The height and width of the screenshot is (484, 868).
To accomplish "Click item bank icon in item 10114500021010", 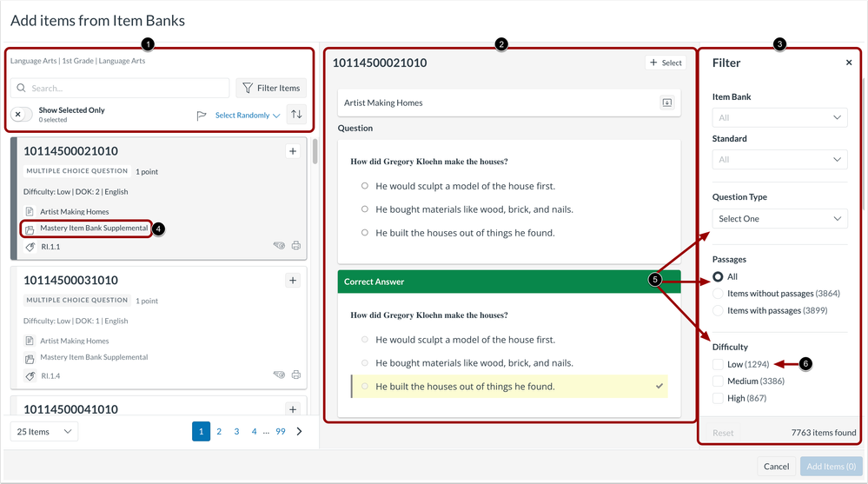I will point(30,229).
